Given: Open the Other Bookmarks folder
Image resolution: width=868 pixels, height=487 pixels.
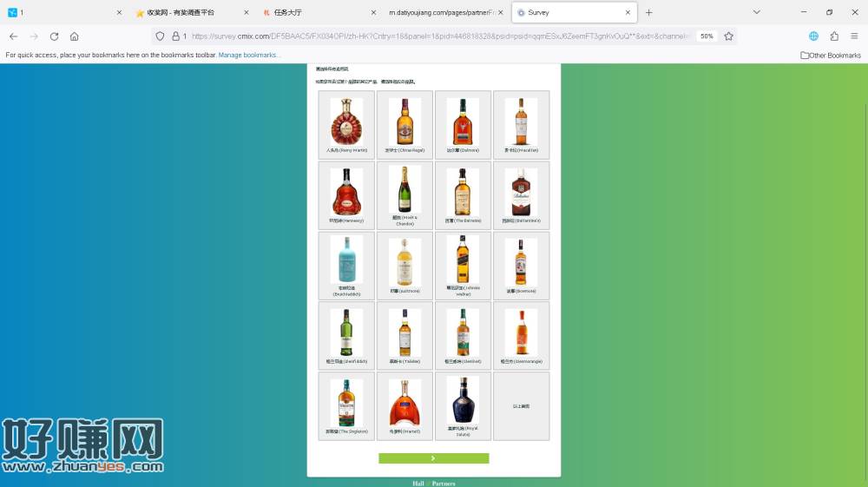Looking at the screenshot, I should point(831,55).
